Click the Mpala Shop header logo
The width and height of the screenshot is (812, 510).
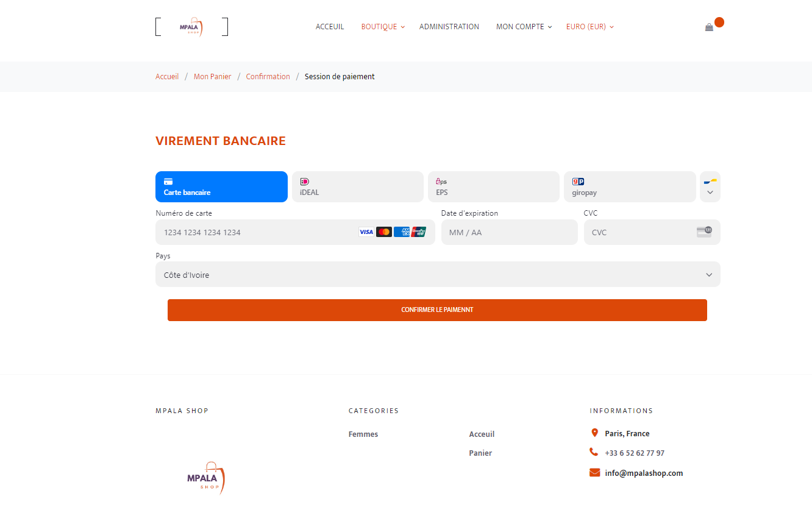pos(192,27)
